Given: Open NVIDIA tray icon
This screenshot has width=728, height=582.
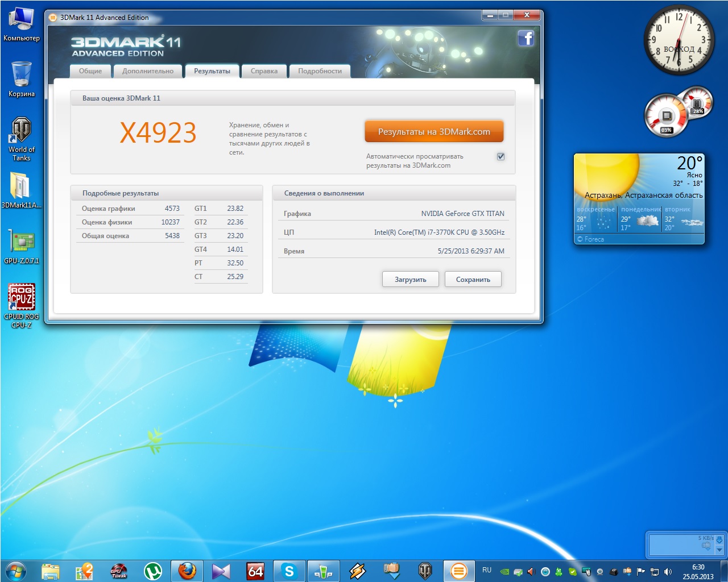Looking at the screenshot, I should click(504, 572).
